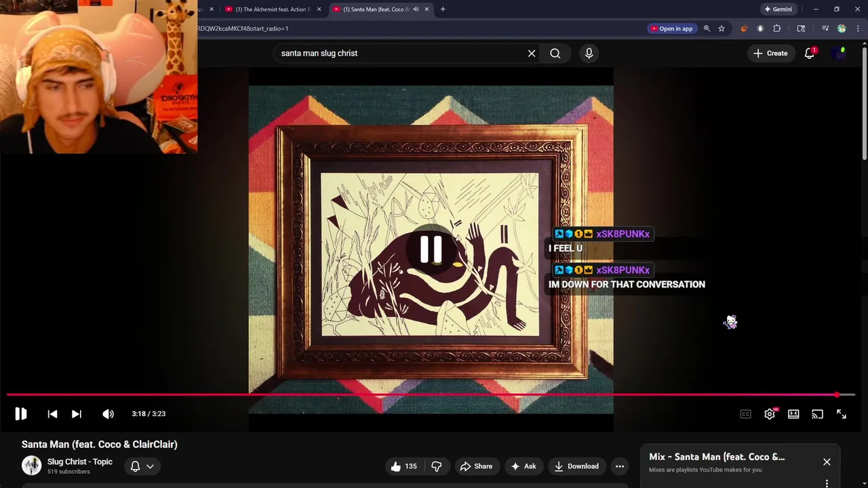Click the progress bar scrubber handle
This screenshot has height=488, width=868.
click(837, 394)
